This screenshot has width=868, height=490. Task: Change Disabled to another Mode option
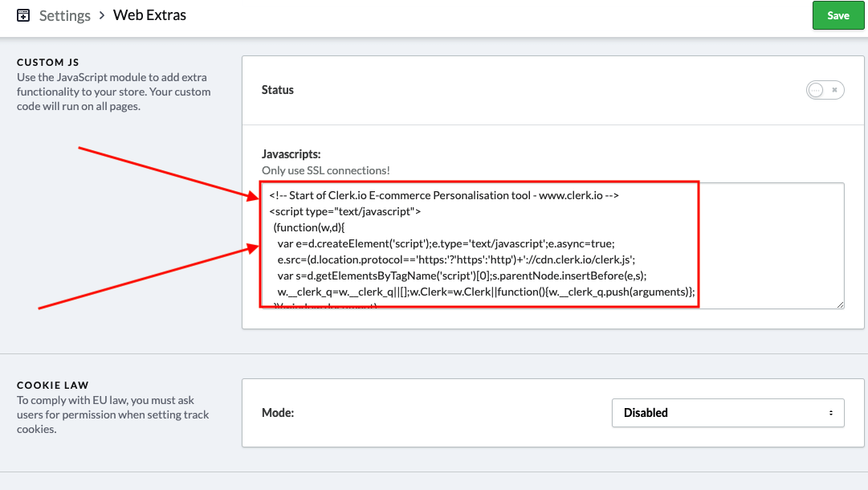coord(727,413)
